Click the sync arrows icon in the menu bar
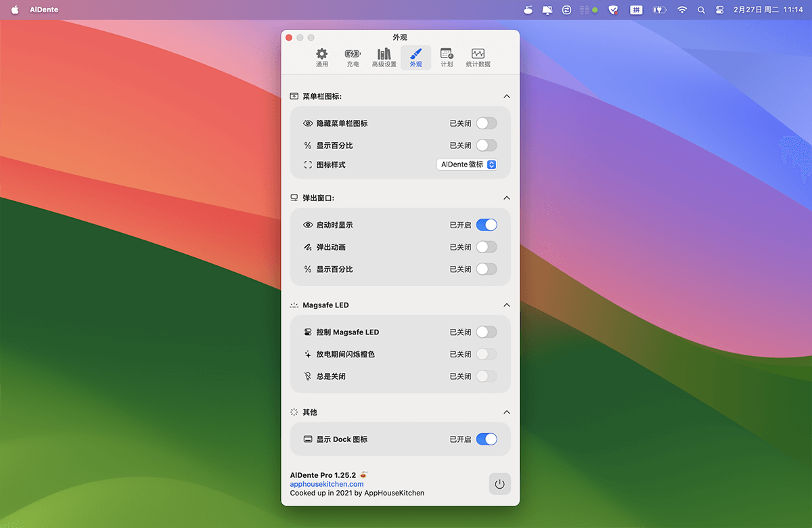Viewport: 812px width, 528px height. coord(566,10)
